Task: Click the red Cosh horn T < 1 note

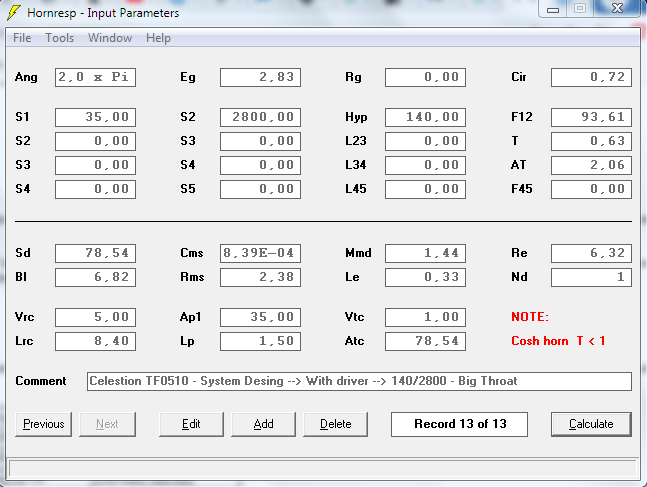Action: (x=558, y=341)
